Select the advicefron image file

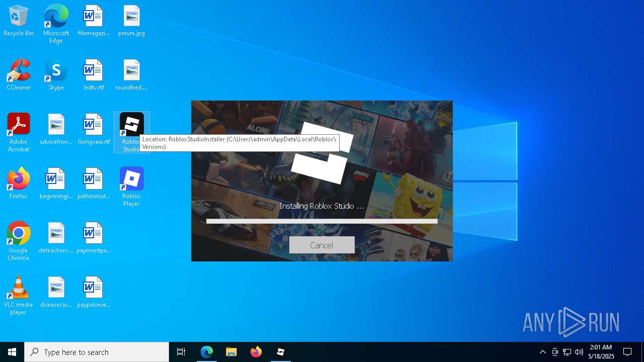[x=56, y=130]
